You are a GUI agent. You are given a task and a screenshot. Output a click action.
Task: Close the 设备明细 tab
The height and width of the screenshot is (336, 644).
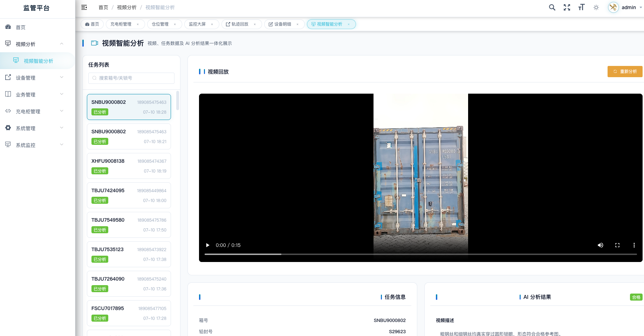tap(297, 24)
